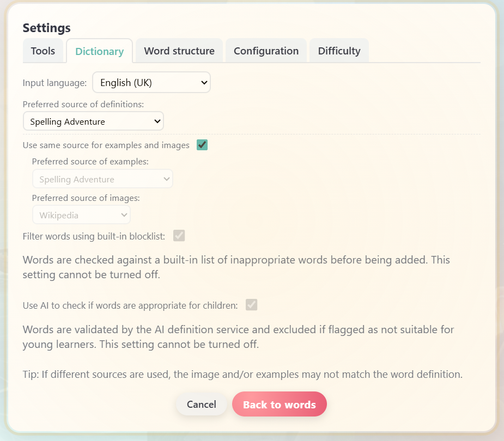Open the Difficulty tab
Viewport: 504px width, 441px height.
(x=339, y=51)
